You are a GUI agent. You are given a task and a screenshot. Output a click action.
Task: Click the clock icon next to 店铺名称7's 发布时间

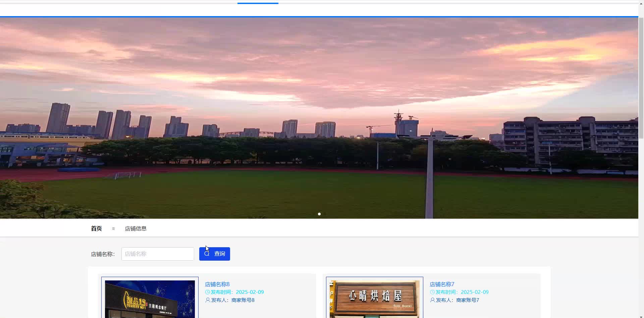pyautogui.click(x=432, y=292)
